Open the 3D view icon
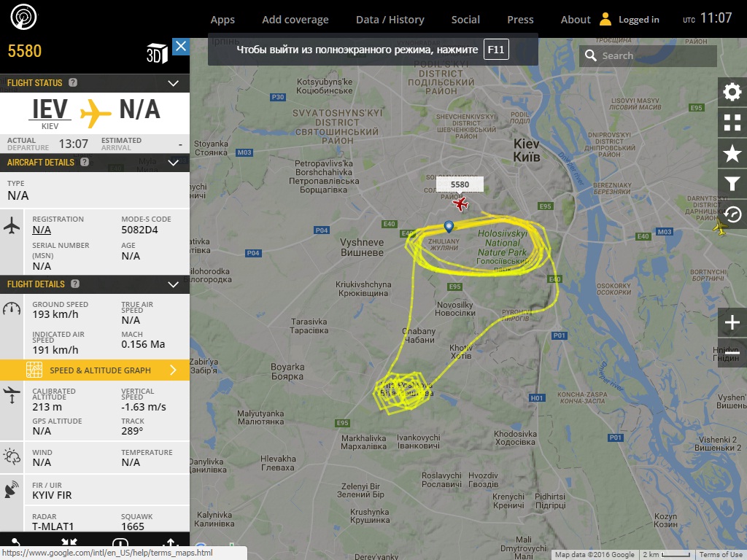The width and height of the screenshot is (747, 560). [157, 53]
